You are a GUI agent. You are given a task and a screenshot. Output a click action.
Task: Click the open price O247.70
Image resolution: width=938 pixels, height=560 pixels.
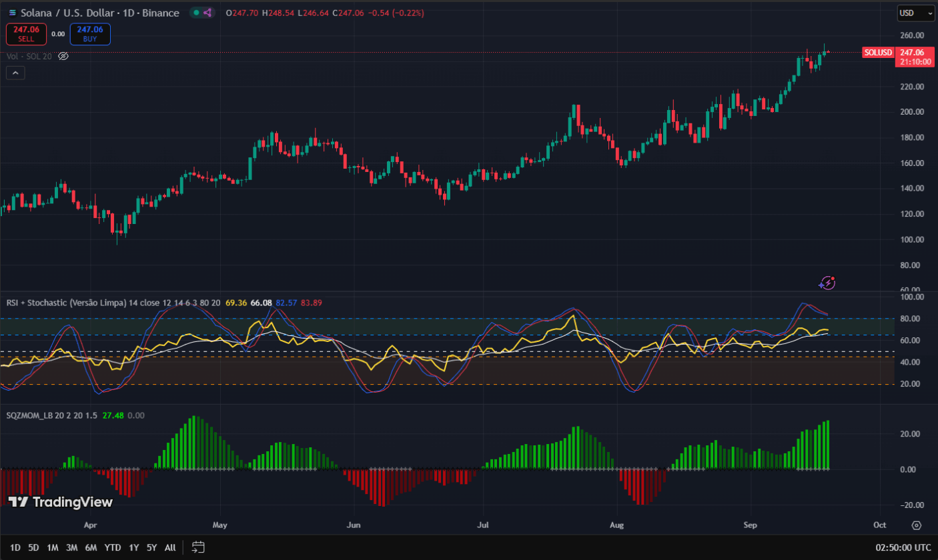242,13
